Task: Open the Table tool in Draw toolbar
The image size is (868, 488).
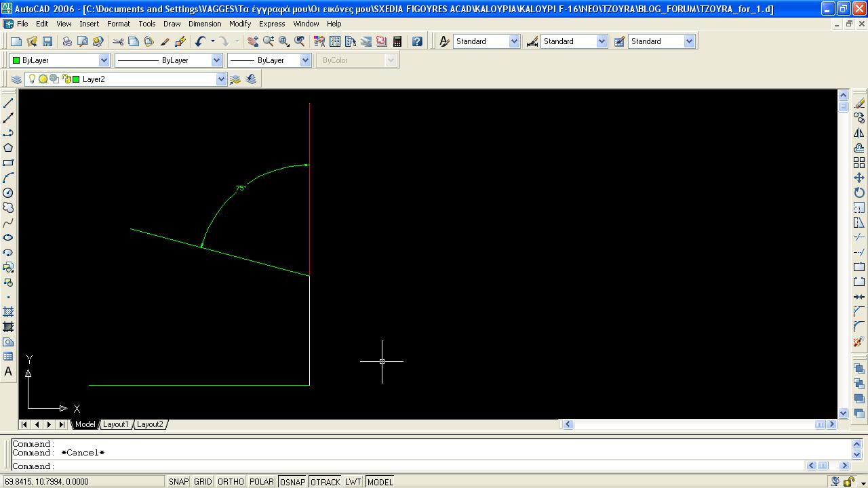Action: [8, 357]
